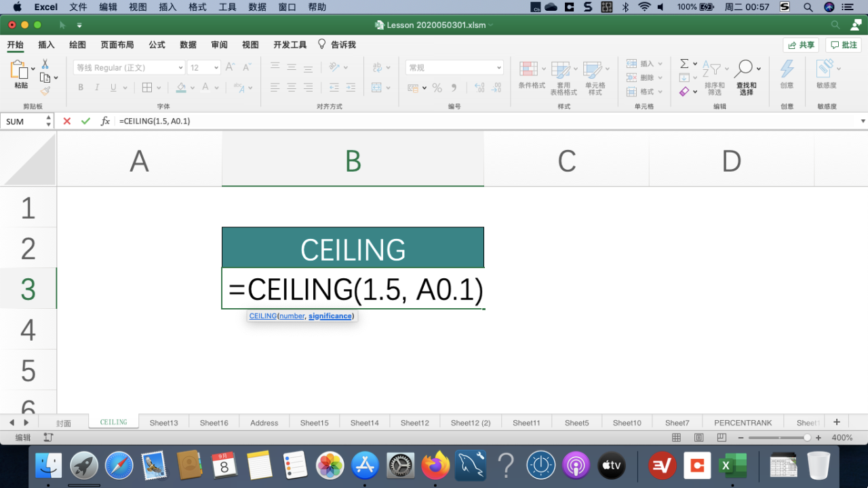Open the font name combo box
The width and height of the screenshot is (868, 488).
pyautogui.click(x=129, y=67)
